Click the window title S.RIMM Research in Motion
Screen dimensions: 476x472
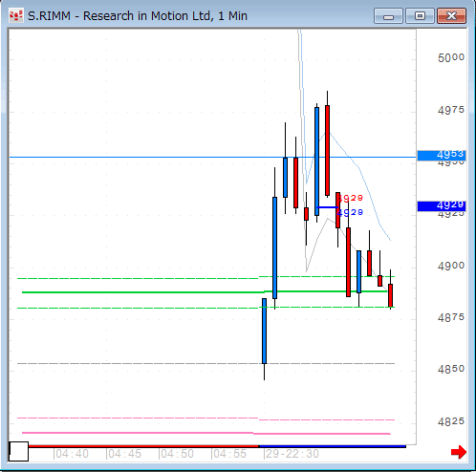tap(138, 16)
